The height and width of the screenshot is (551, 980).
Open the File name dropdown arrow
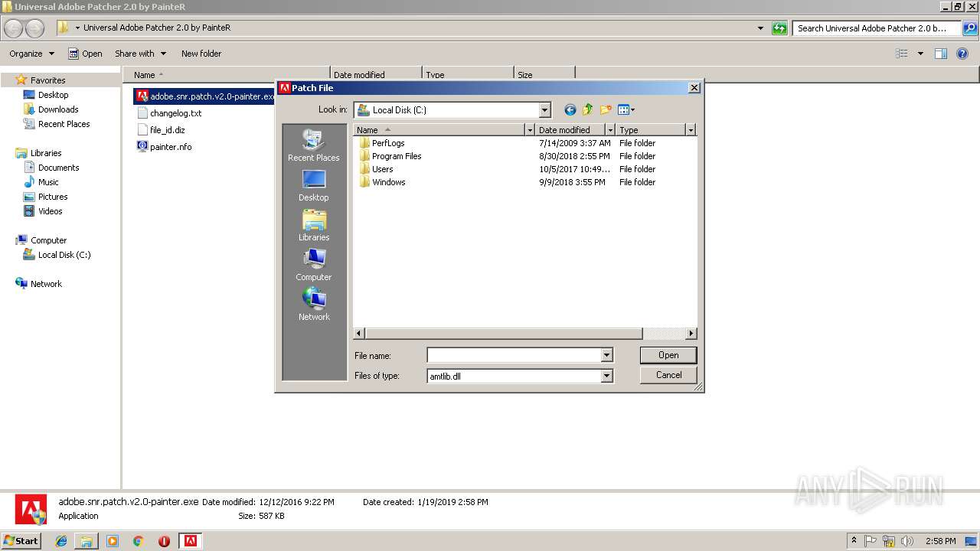pyautogui.click(x=606, y=355)
